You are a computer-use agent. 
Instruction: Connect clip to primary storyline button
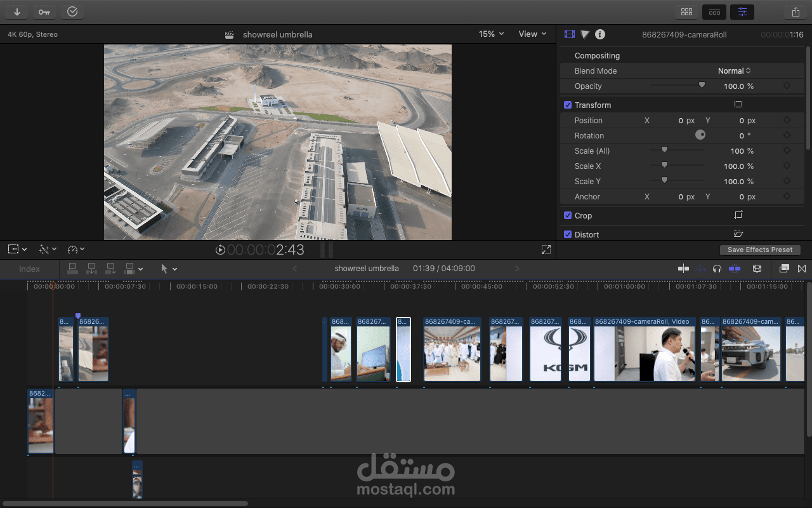tap(72, 269)
